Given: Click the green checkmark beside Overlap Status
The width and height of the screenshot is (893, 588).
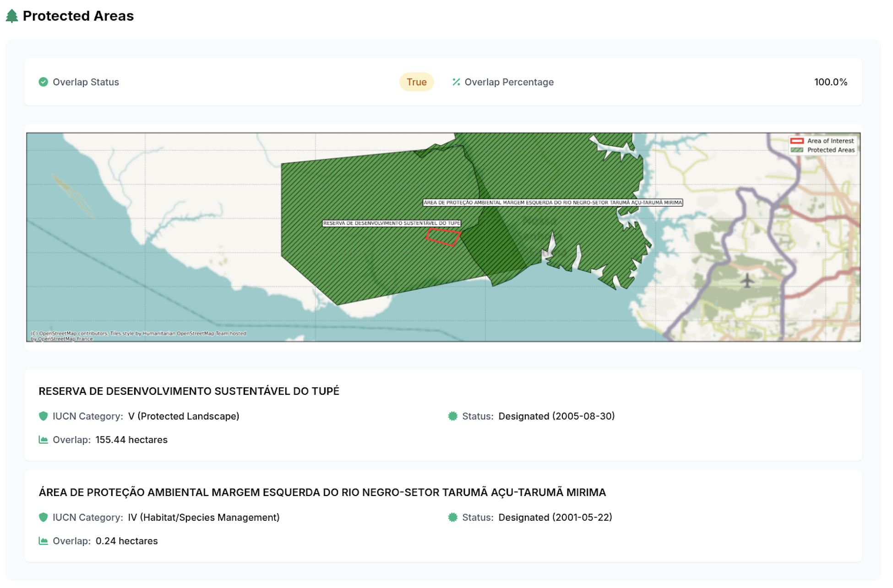Looking at the screenshot, I should (x=43, y=82).
